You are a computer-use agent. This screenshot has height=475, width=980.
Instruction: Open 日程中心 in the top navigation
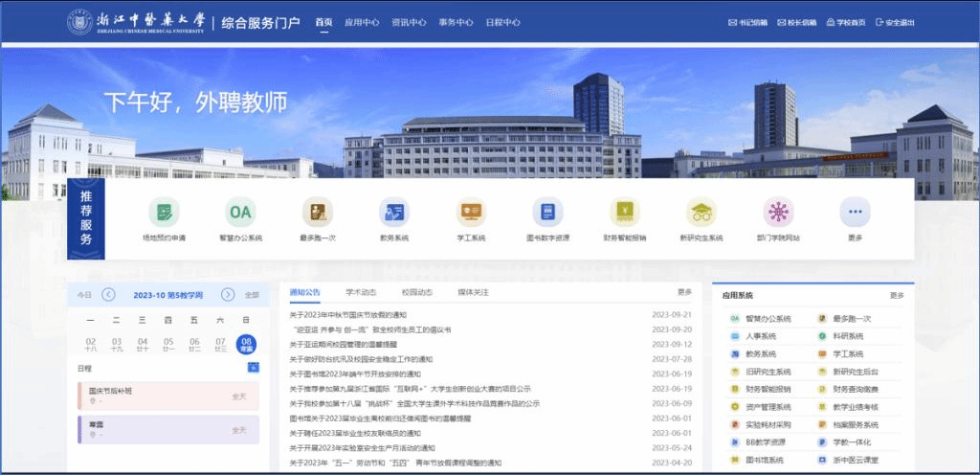(x=502, y=22)
